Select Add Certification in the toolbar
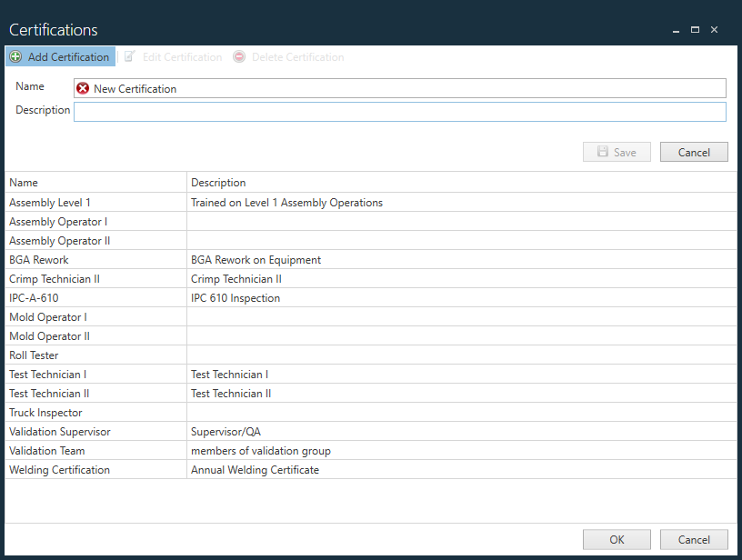742x560 pixels. [x=68, y=56]
